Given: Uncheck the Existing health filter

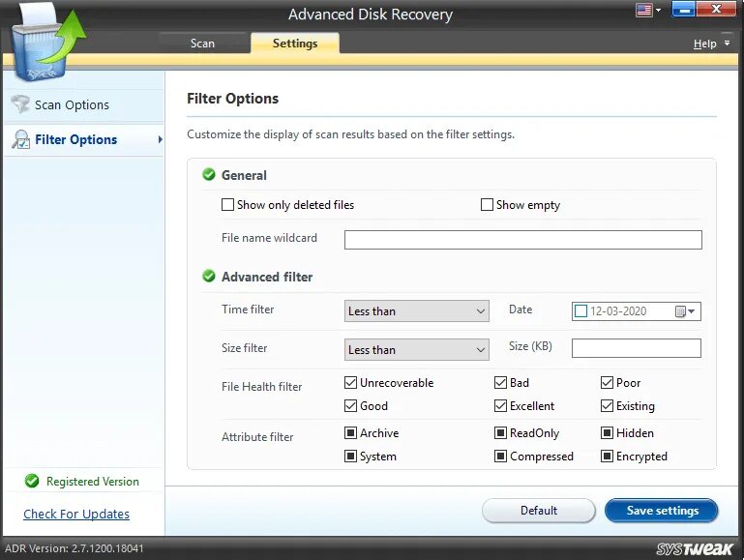Looking at the screenshot, I should (x=607, y=406).
